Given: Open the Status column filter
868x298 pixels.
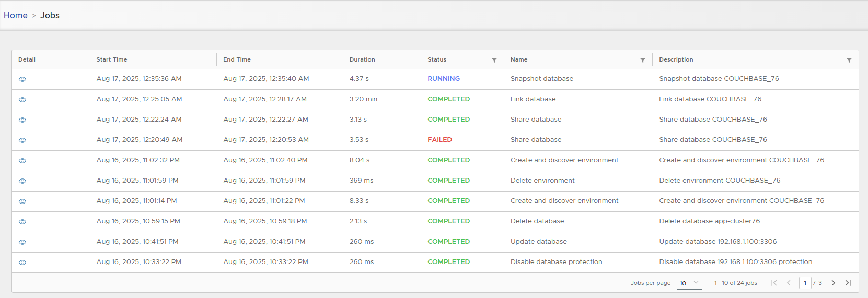Looking at the screenshot, I should coord(494,61).
